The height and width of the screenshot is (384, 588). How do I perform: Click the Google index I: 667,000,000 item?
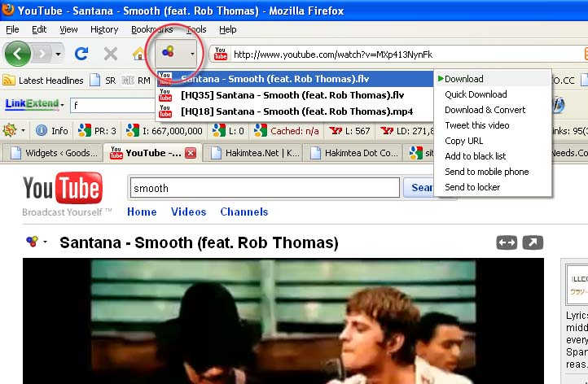(165, 131)
